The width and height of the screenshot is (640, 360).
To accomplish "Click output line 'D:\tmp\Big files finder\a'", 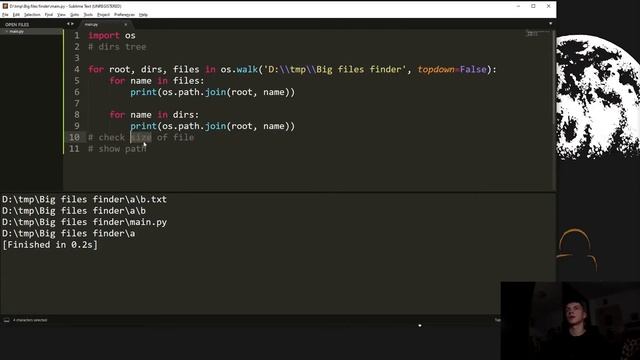I will click(69, 233).
